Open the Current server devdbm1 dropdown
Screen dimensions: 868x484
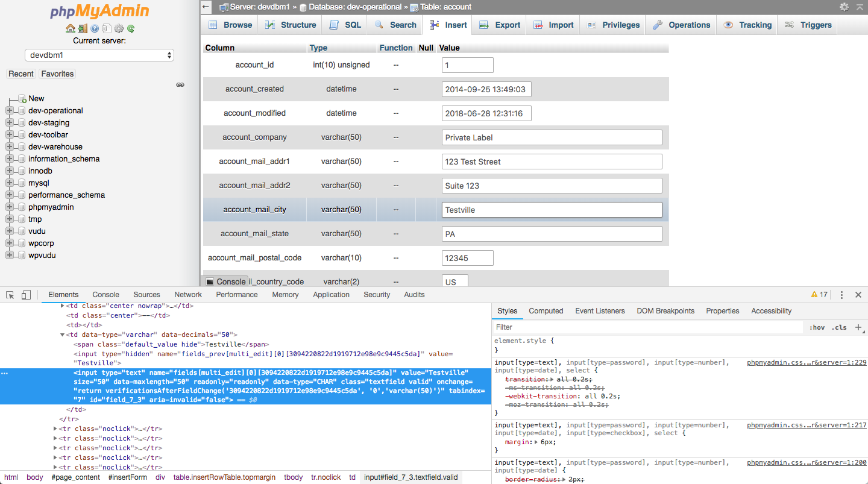[99, 55]
